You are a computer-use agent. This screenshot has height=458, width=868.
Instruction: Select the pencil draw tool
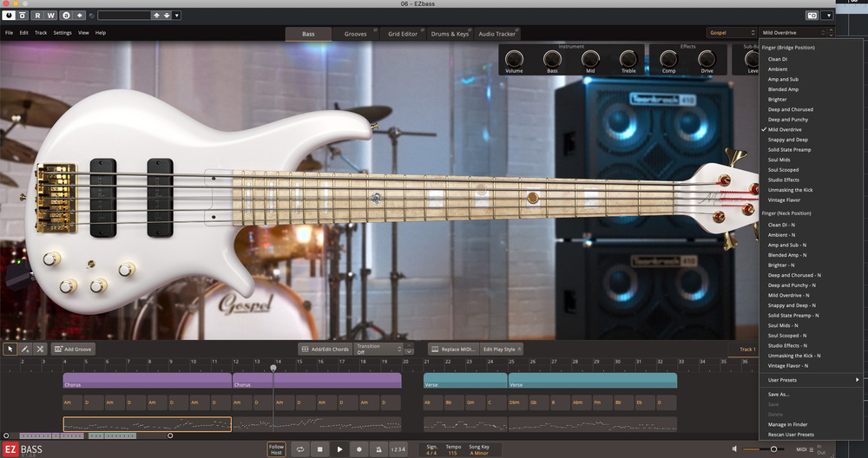[25, 349]
